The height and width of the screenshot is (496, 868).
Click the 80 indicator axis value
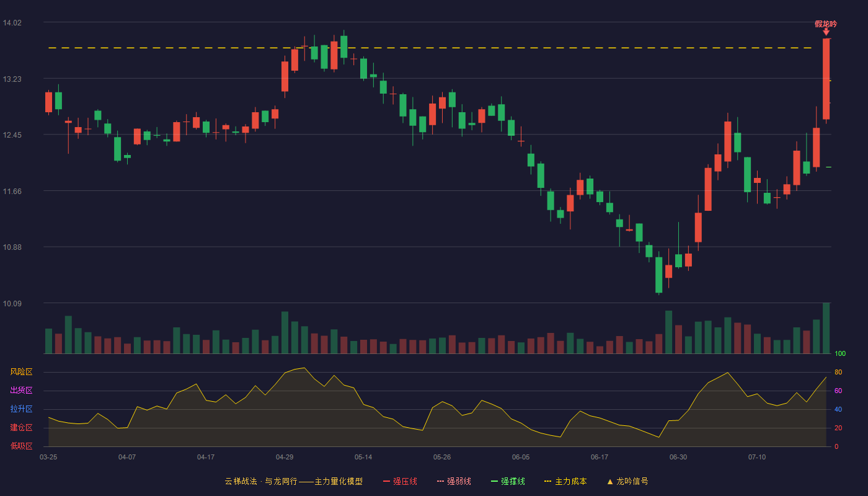838,372
